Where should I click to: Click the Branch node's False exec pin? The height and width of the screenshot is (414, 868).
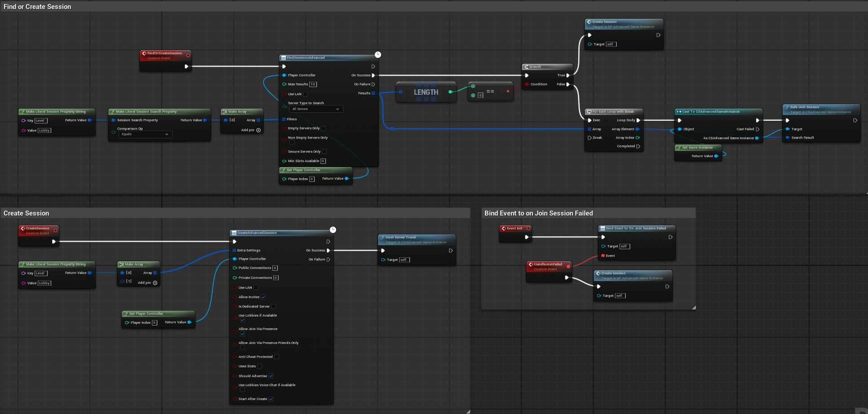tap(568, 84)
